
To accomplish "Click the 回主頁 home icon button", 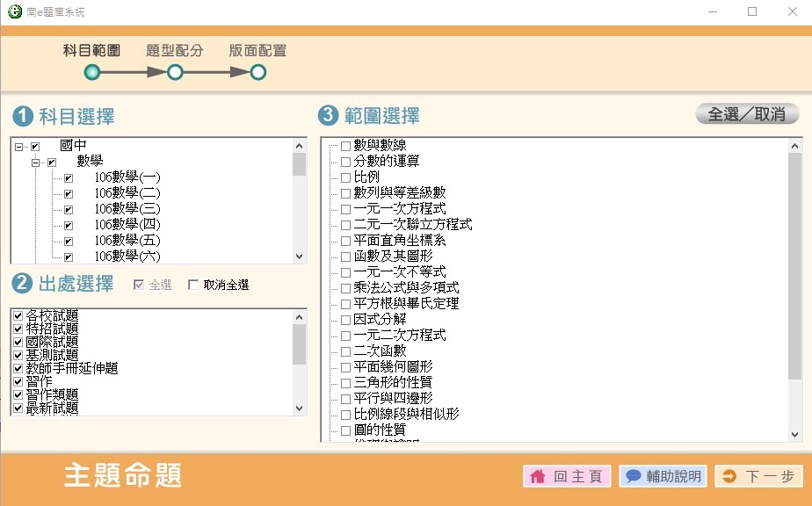I will click(538, 477).
